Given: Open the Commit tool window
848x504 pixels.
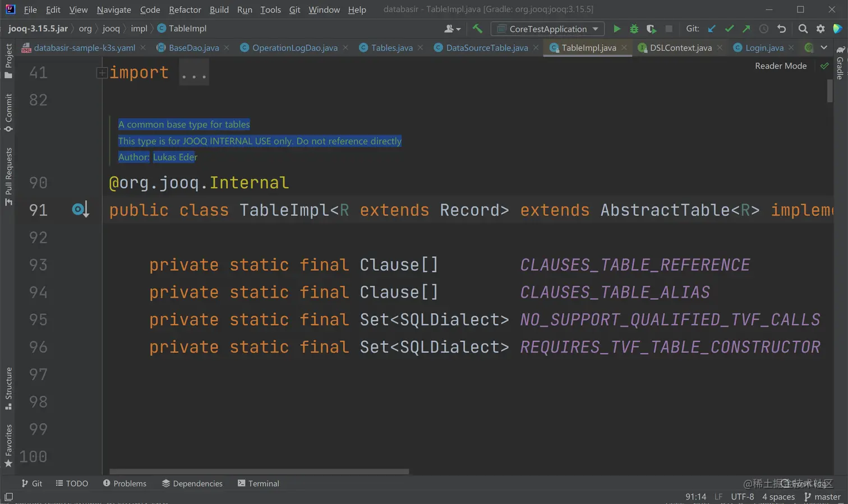Looking at the screenshot, I should tap(8, 113).
